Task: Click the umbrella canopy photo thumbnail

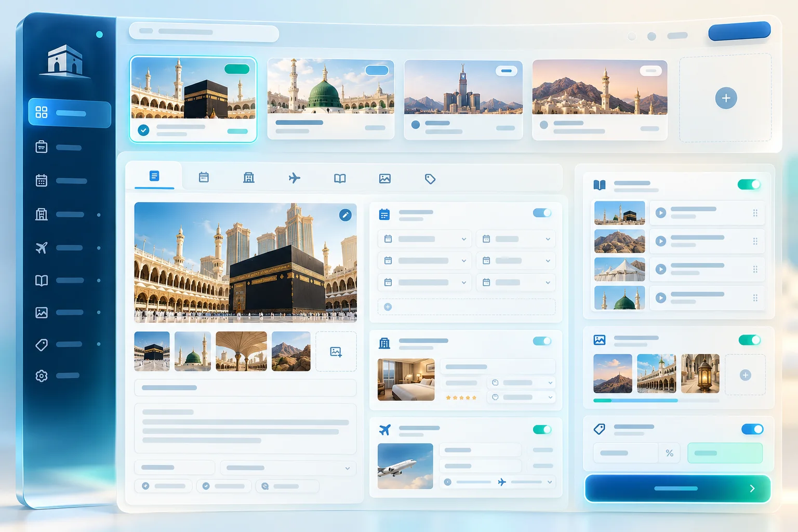Action: coord(241,351)
